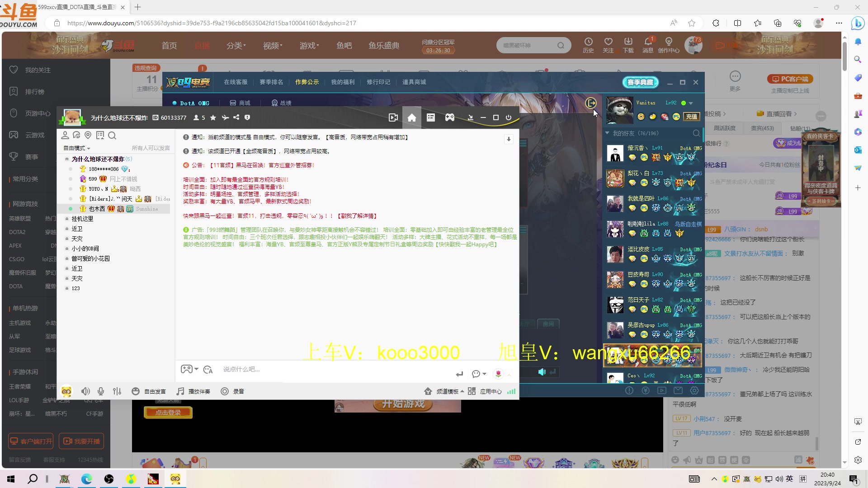
Task: Open the 自由模式 mode dropdown
Action: [x=76, y=148]
